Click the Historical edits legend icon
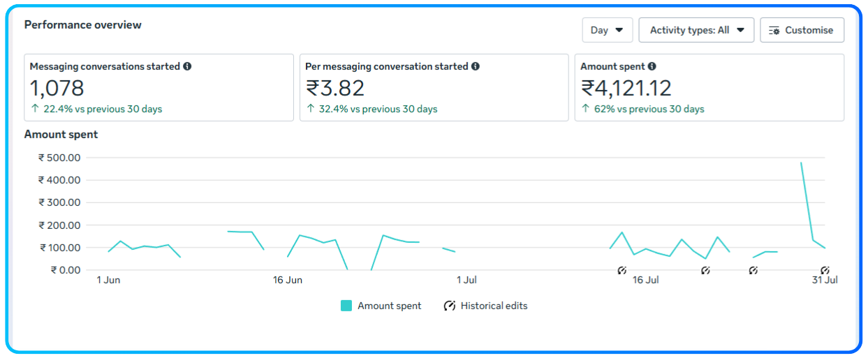Viewport: 868px width, 358px height. click(450, 306)
